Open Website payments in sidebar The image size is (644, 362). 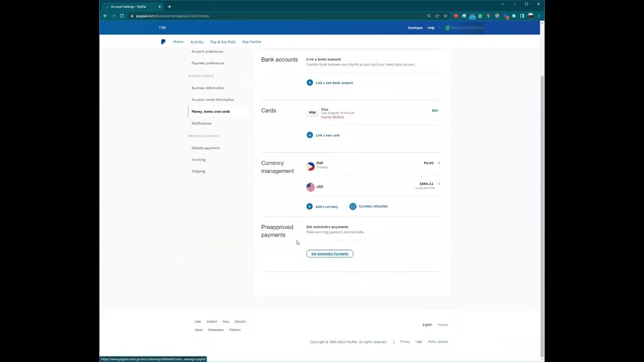(205, 148)
